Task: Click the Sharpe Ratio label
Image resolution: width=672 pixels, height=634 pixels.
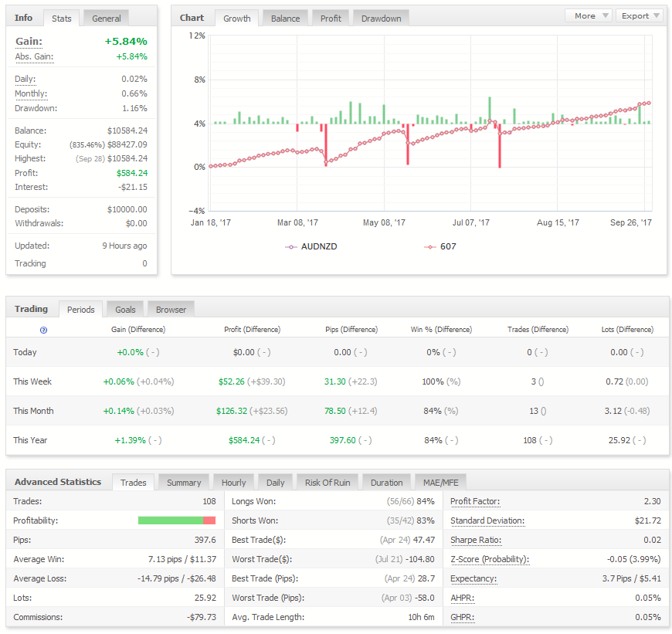Action: pyautogui.click(x=476, y=540)
